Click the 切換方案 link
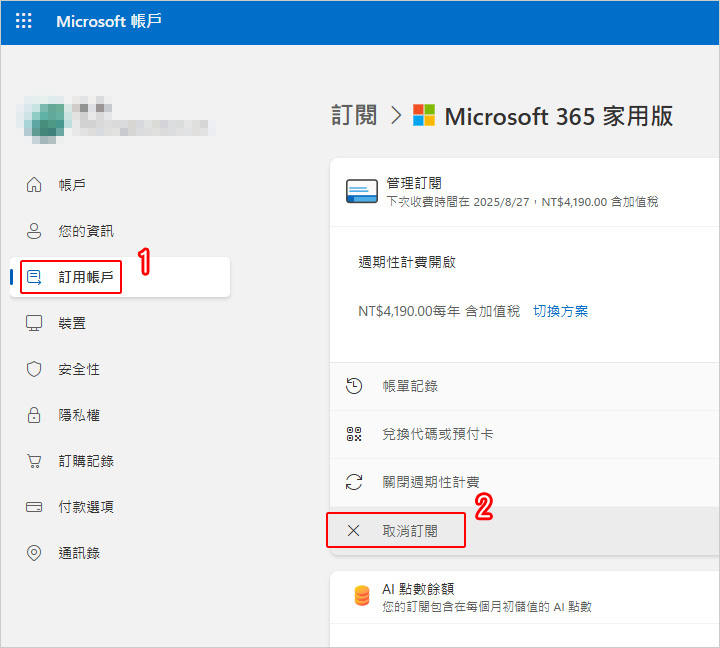 (x=561, y=311)
